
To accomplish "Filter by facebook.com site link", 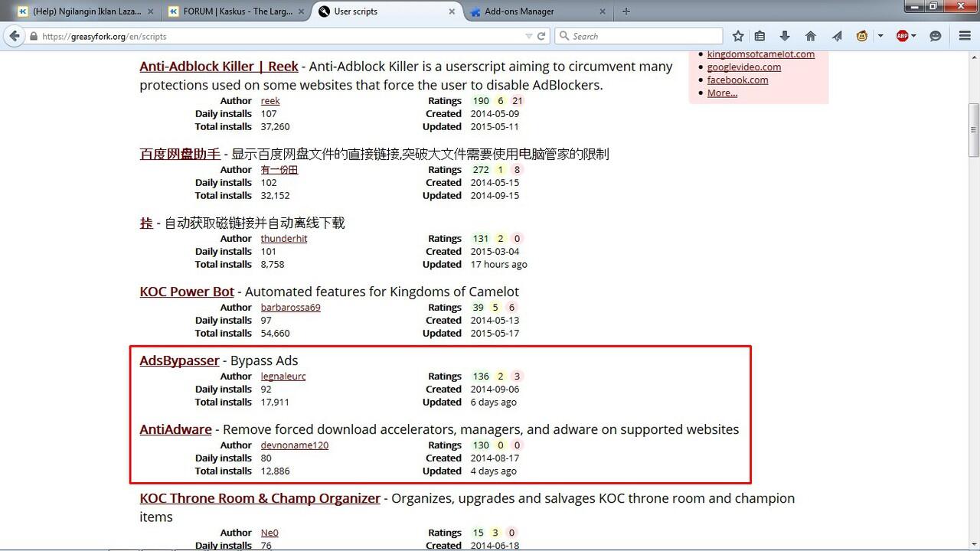I will point(738,80).
